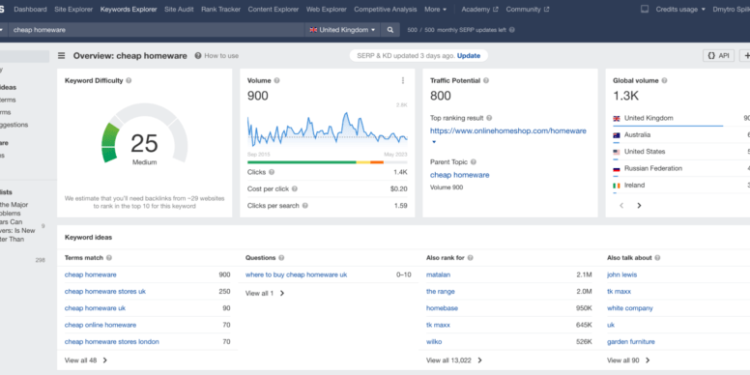Open Site Explorer

[x=74, y=9]
